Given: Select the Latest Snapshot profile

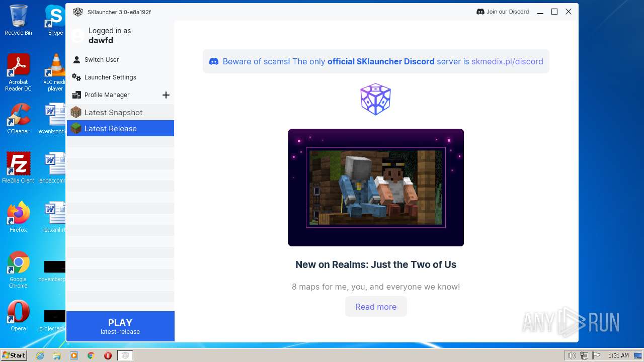Looking at the screenshot, I should point(120,112).
